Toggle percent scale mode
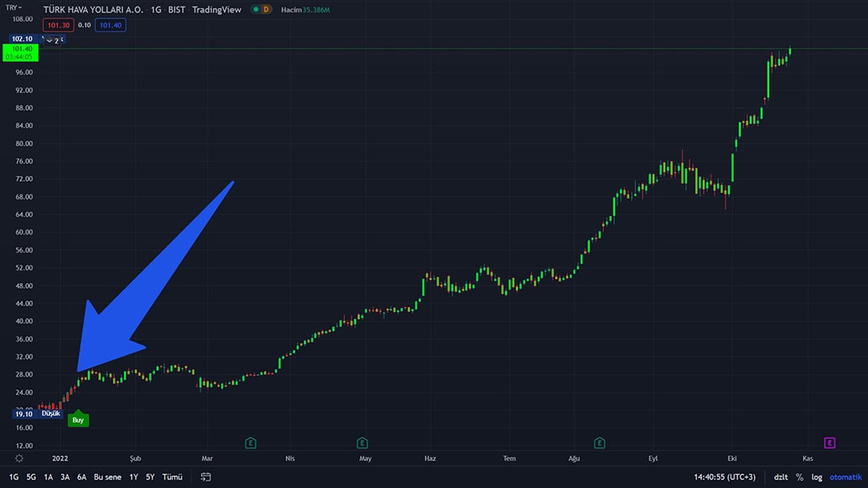The image size is (868, 488). [799, 476]
